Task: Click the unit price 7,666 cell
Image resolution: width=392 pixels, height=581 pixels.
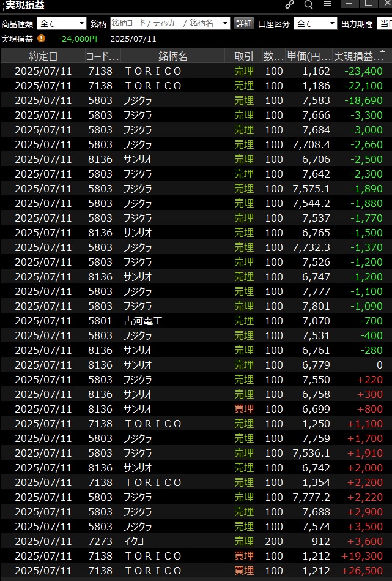Action: pyautogui.click(x=316, y=115)
